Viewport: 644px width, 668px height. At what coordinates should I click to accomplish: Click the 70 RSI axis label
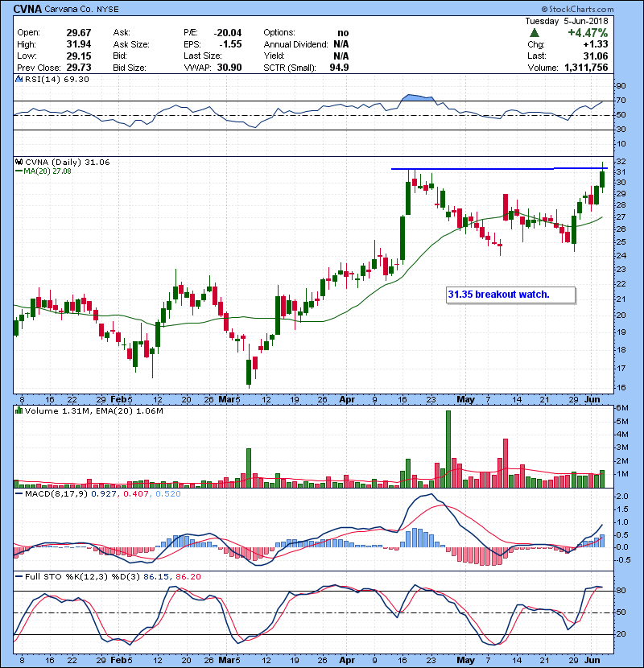pos(621,101)
